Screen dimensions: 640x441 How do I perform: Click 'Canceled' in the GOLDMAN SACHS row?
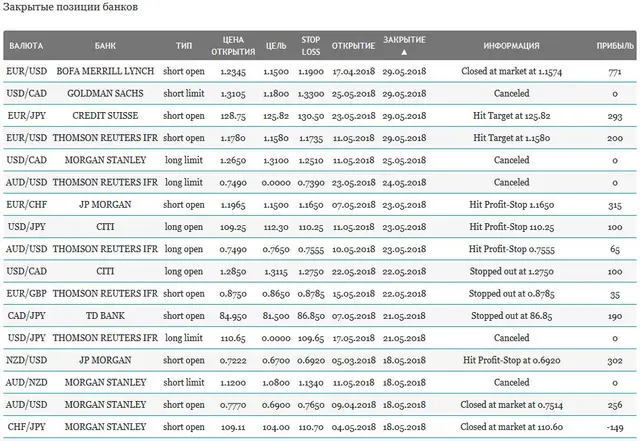click(511, 94)
